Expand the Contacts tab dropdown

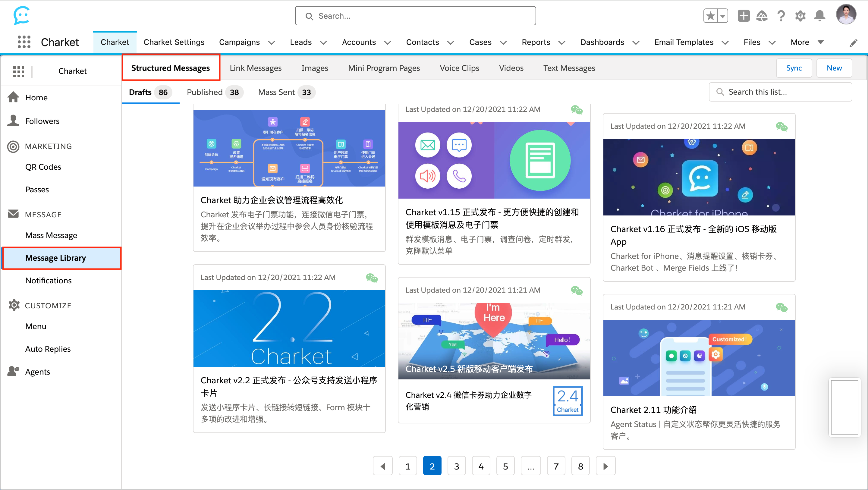pyautogui.click(x=451, y=42)
